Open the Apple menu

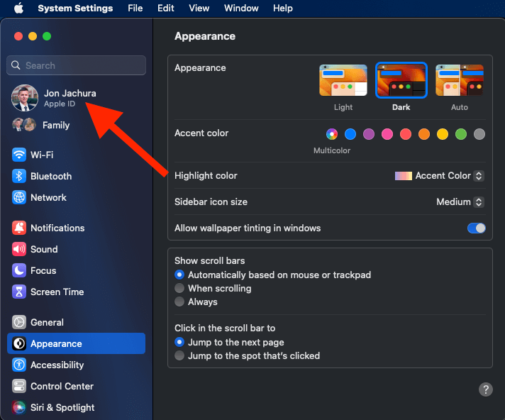pyautogui.click(x=18, y=8)
